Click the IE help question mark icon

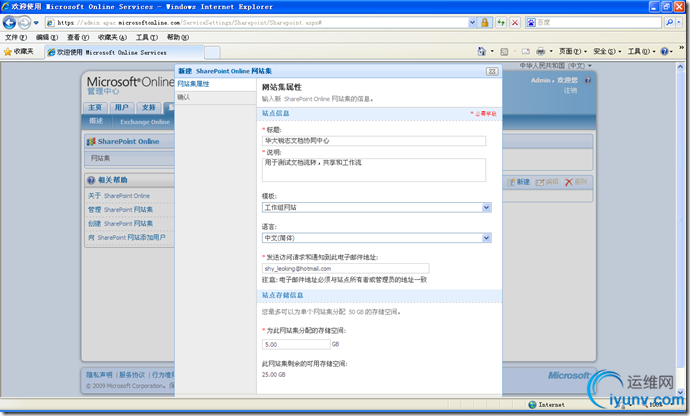pyautogui.click(x=664, y=52)
